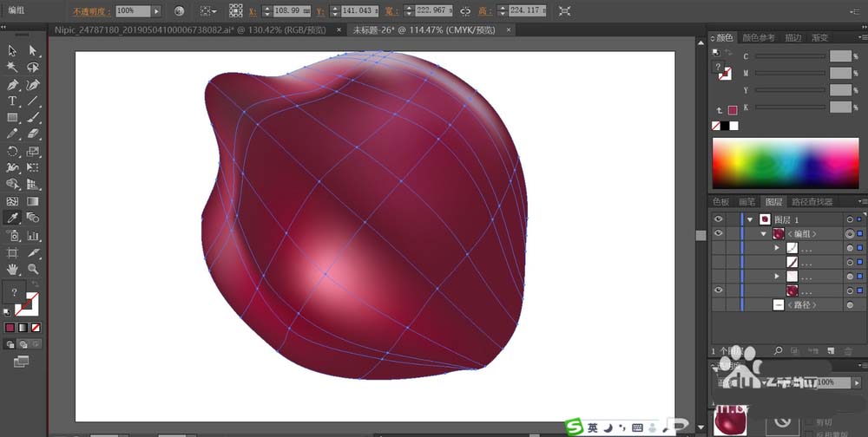The height and width of the screenshot is (437, 868).
Task: Show the second hidden sublayer under 编组
Action: point(719,262)
